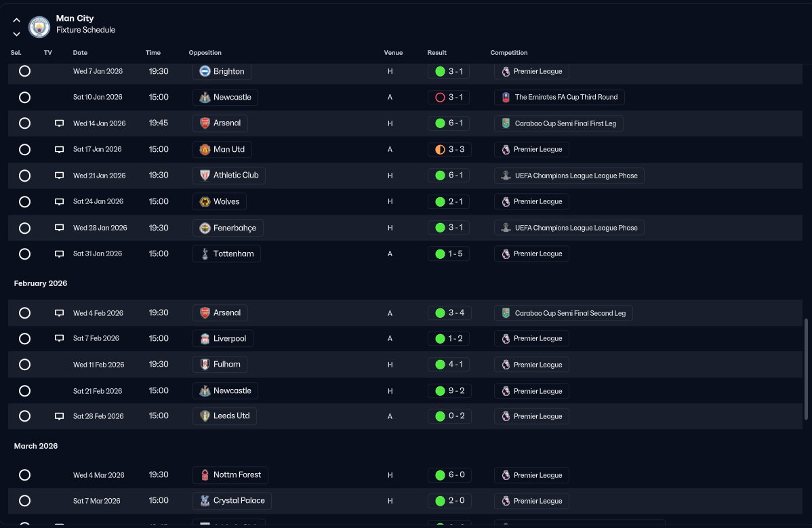Sort by the Competition column header

[x=509, y=53]
